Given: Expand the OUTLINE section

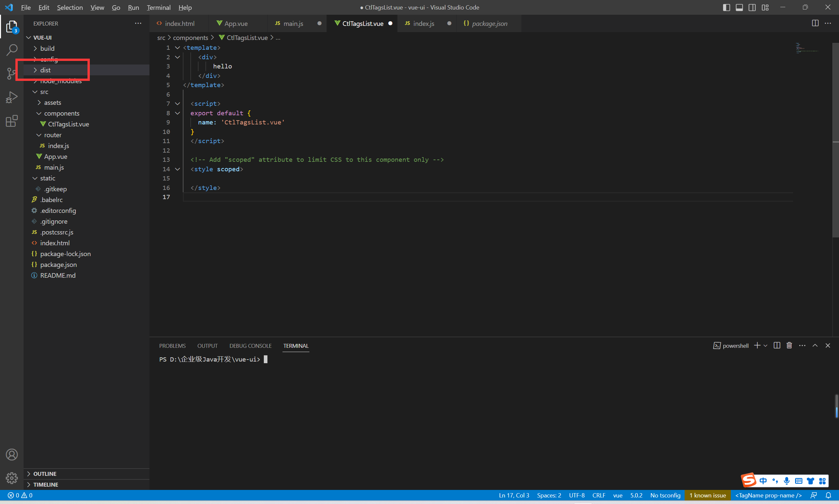Looking at the screenshot, I should (x=45, y=474).
